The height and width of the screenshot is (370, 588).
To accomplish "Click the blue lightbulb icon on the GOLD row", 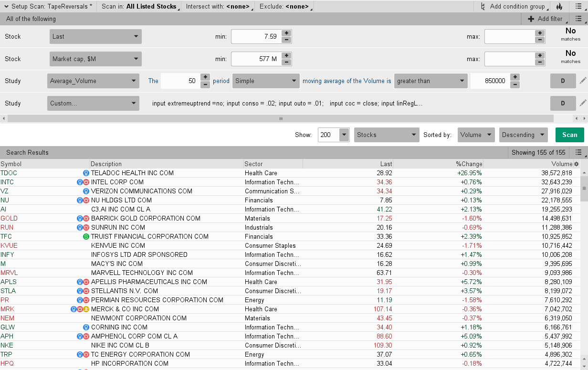I will pos(80,218).
